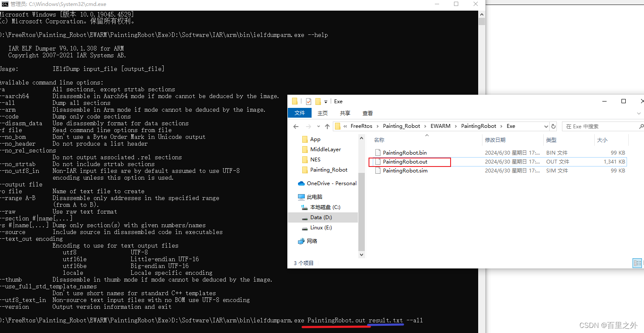Refresh the Exe folder view
644x333 pixels.
[x=553, y=126]
